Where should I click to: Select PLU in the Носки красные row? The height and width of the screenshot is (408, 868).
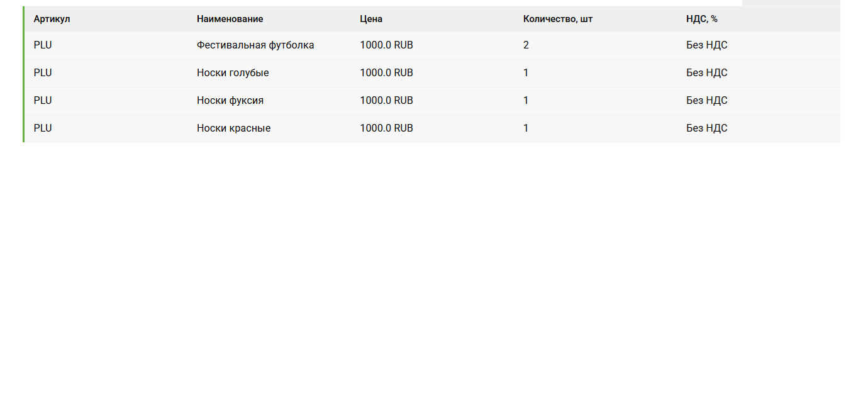[x=43, y=128]
